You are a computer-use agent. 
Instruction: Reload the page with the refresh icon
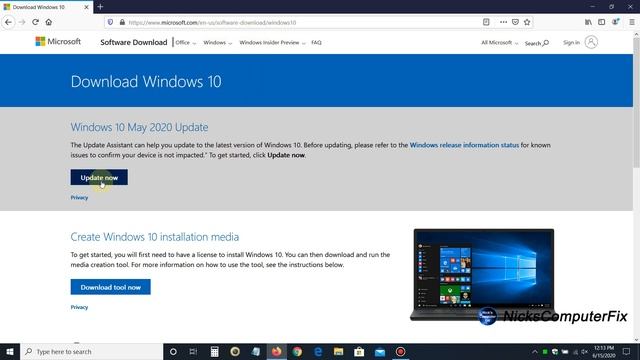click(36, 22)
